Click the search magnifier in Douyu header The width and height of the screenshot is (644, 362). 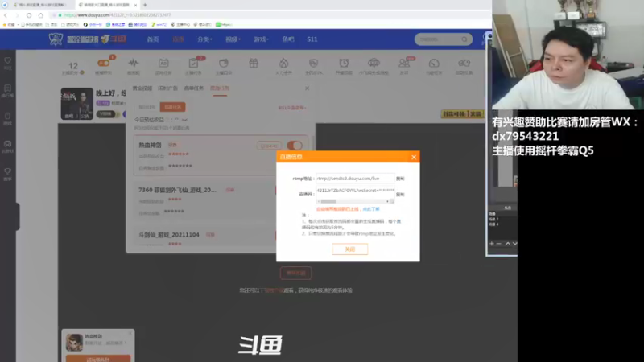464,39
